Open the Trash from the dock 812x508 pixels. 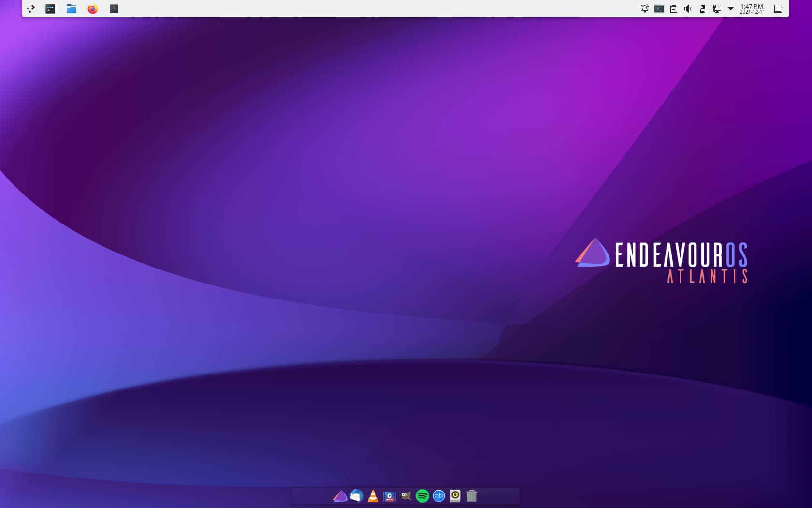pos(471,496)
